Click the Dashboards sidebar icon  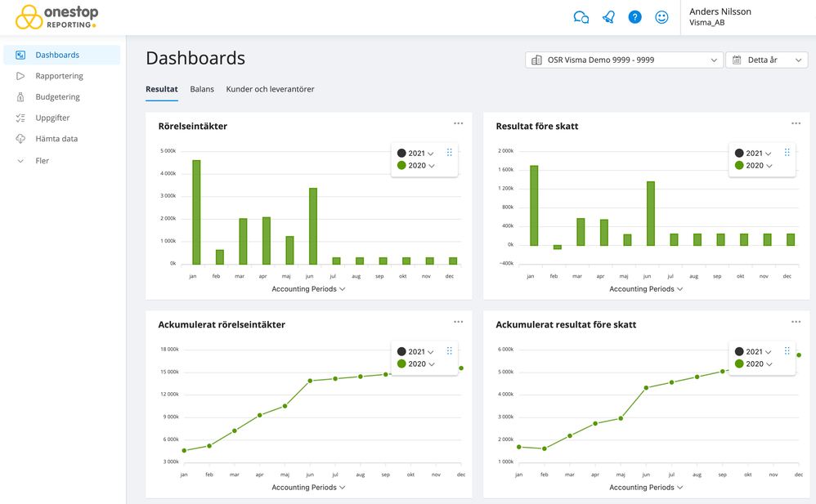(x=20, y=55)
